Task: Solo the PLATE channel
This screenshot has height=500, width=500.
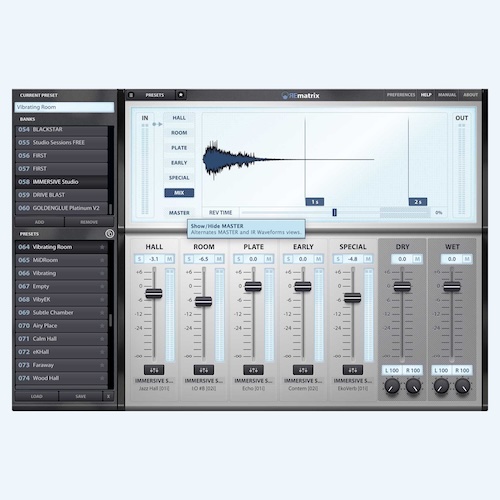Action: (x=238, y=259)
